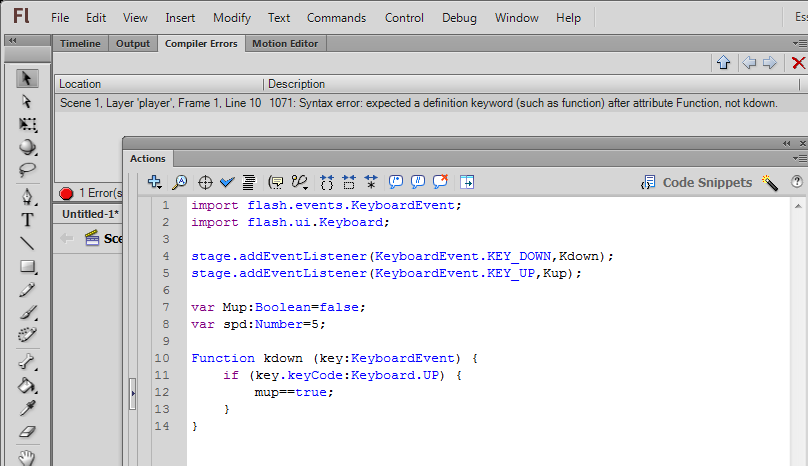Click Collapse between braces icon
Image resolution: width=808 pixels, height=466 pixels.
[327, 182]
